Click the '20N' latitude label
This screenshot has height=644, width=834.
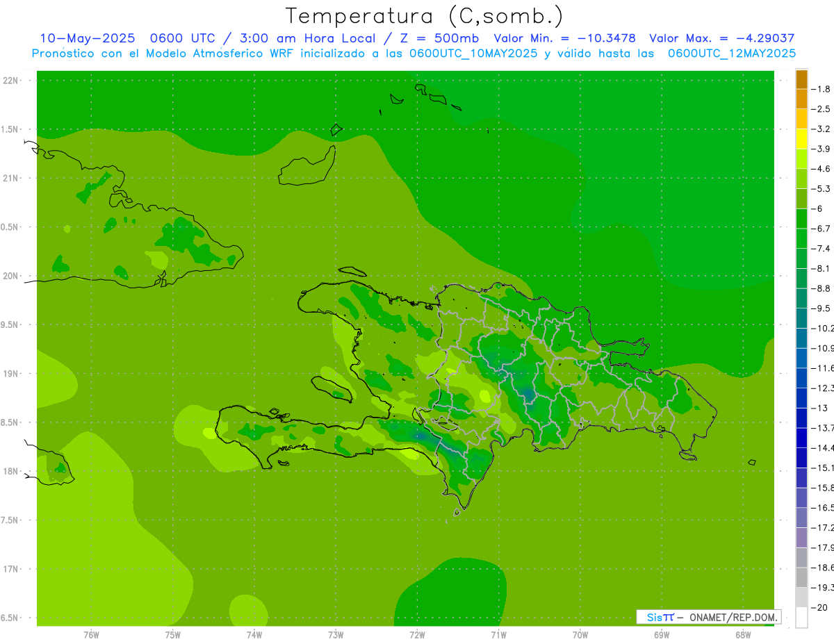(x=11, y=276)
